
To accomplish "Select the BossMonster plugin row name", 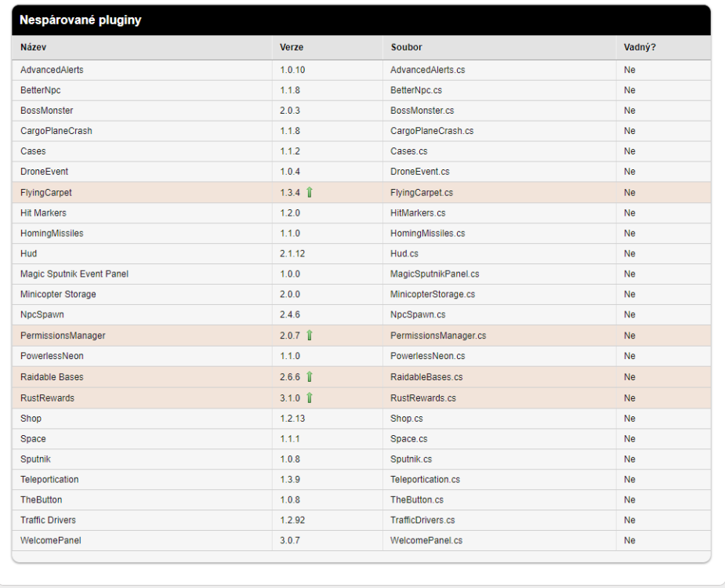I will point(47,111).
